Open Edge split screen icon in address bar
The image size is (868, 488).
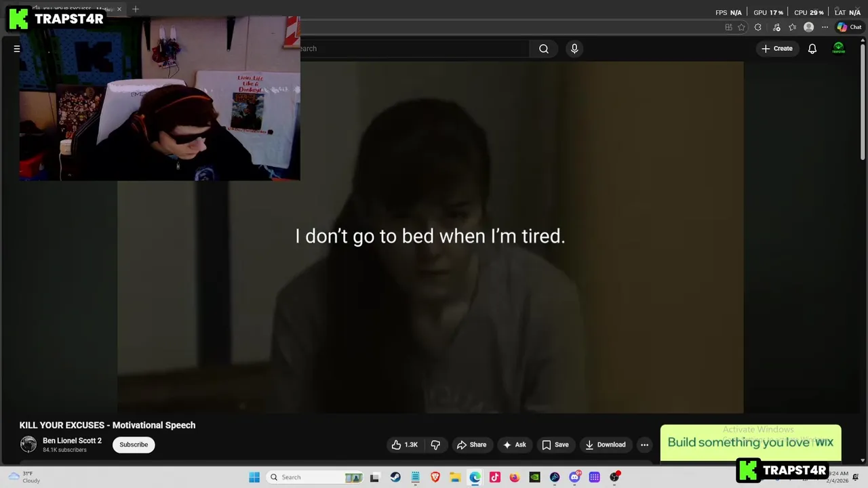coord(728,27)
